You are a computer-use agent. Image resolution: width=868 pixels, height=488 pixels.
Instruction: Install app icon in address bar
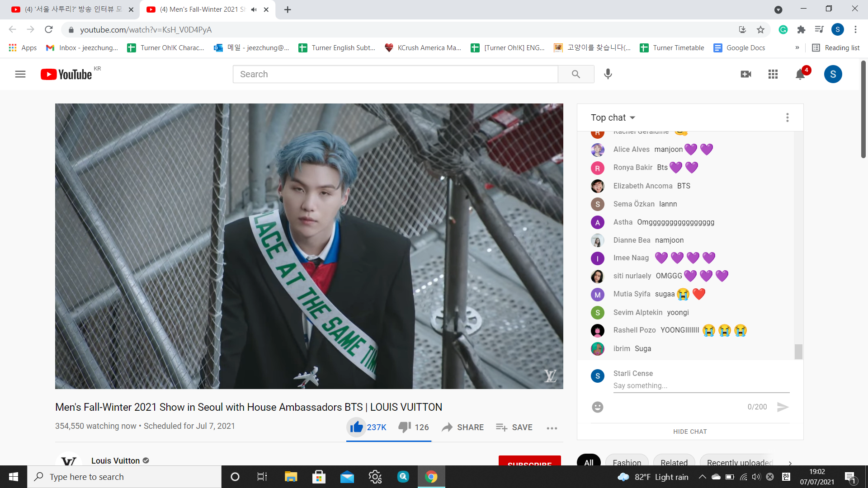point(742,29)
